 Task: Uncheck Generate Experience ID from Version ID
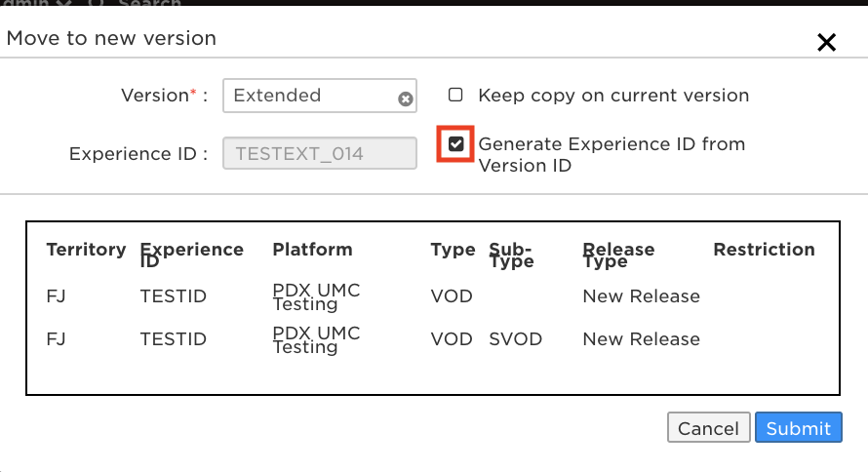[x=455, y=144]
